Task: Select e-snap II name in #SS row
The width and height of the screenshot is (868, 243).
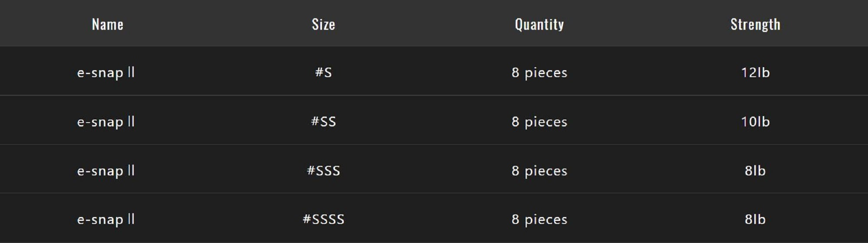Action: (x=106, y=122)
